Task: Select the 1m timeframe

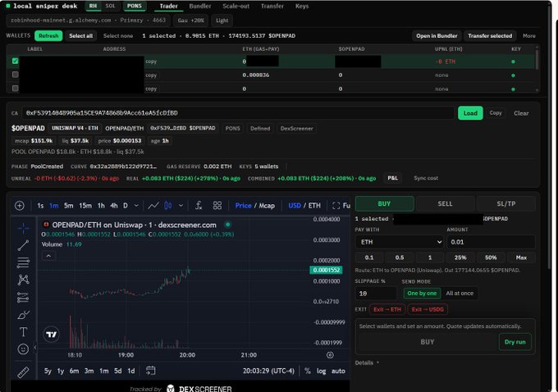Action: [x=53, y=206]
